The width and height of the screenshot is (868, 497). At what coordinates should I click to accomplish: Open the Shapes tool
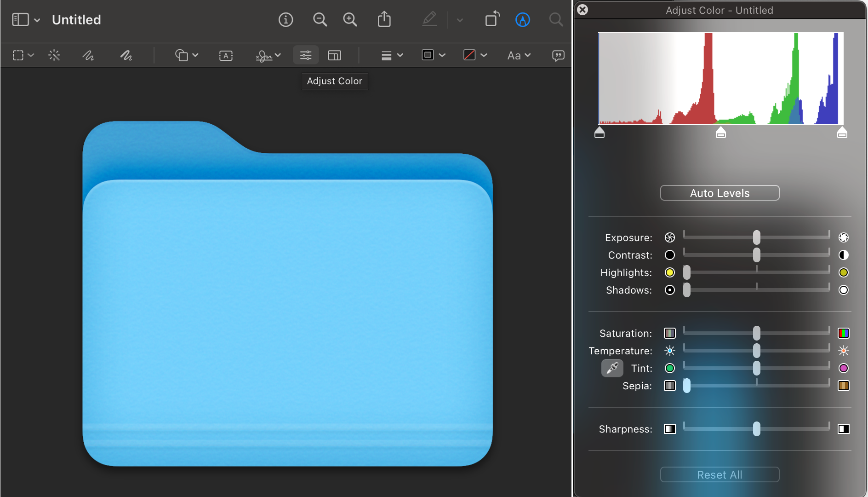click(x=182, y=56)
